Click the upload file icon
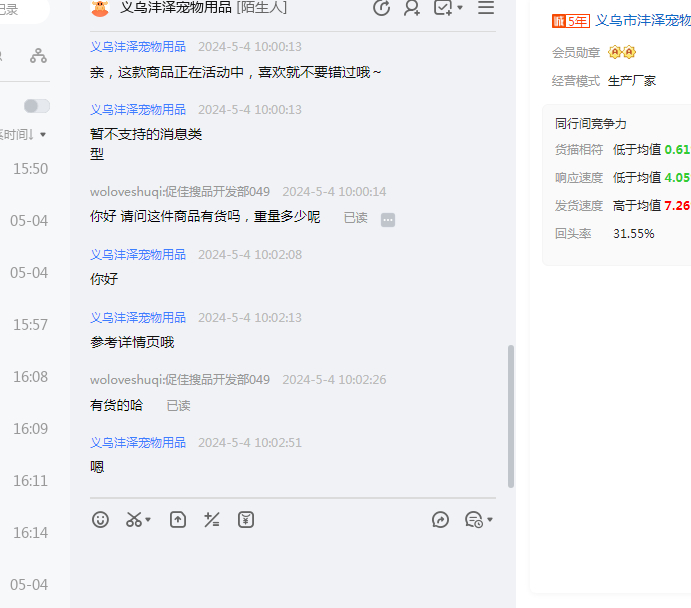691x608 pixels. click(178, 520)
